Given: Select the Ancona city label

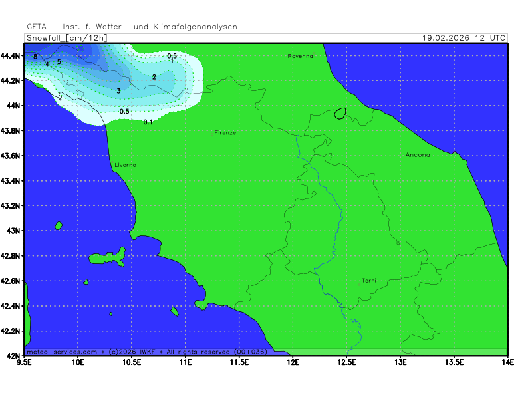Looking at the screenshot, I should tap(418, 155).
